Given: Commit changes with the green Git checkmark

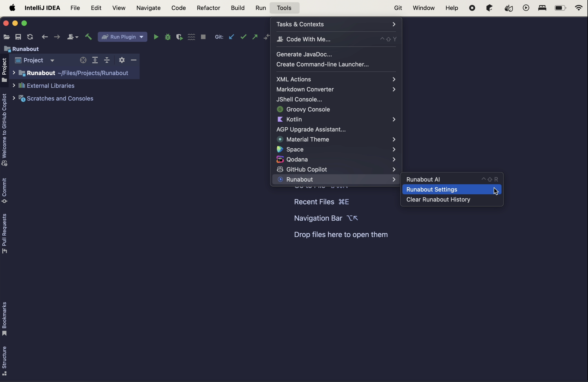Looking at the screenshot, I should pyautogui.click(x=243, y=37).
